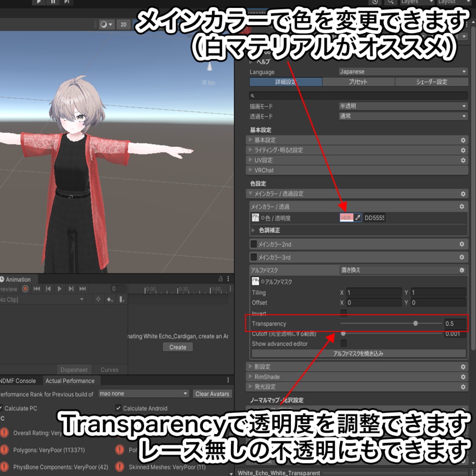The width and height of the screenshot is (476, 476).
Task: Open gear menu of メインカラー / 透過 box
Action: 462,206
